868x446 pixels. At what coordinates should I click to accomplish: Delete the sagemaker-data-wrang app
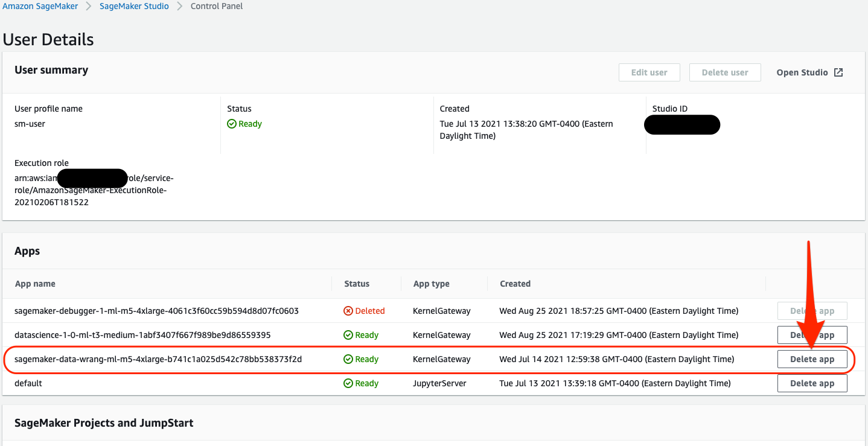click(x=812, y=359)
